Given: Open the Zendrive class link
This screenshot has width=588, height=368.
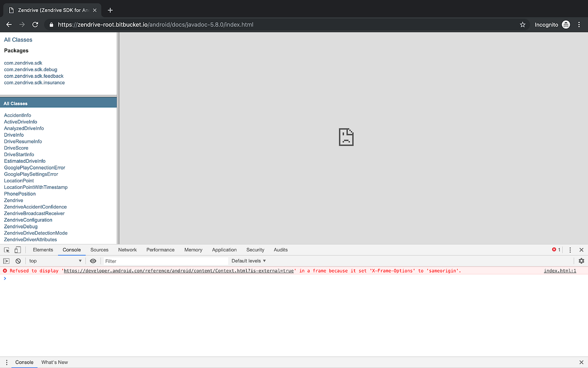Looking at the screenshot, I should (13, 200).
